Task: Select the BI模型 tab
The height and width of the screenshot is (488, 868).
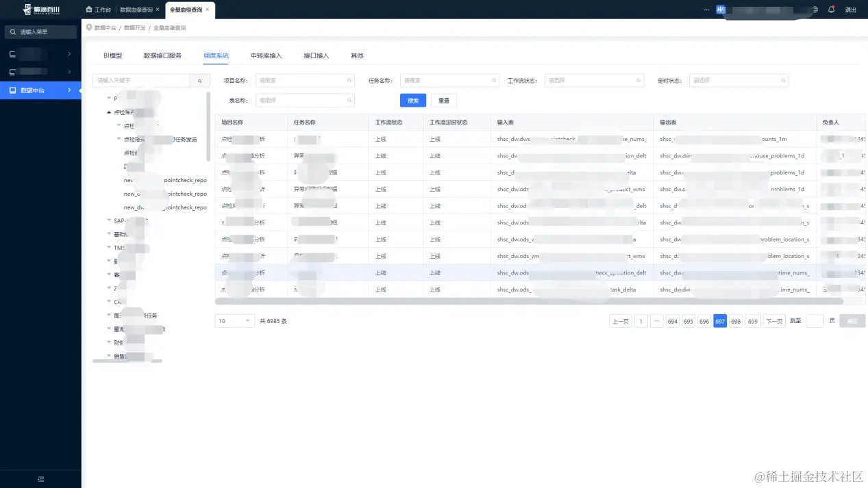Action: 112,55
